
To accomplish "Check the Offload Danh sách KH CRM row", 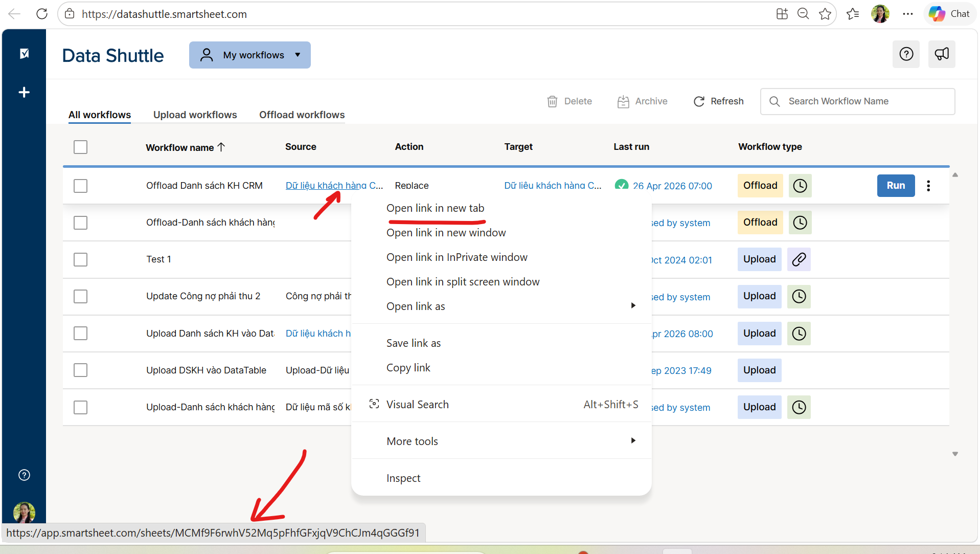I will [80, 186].
